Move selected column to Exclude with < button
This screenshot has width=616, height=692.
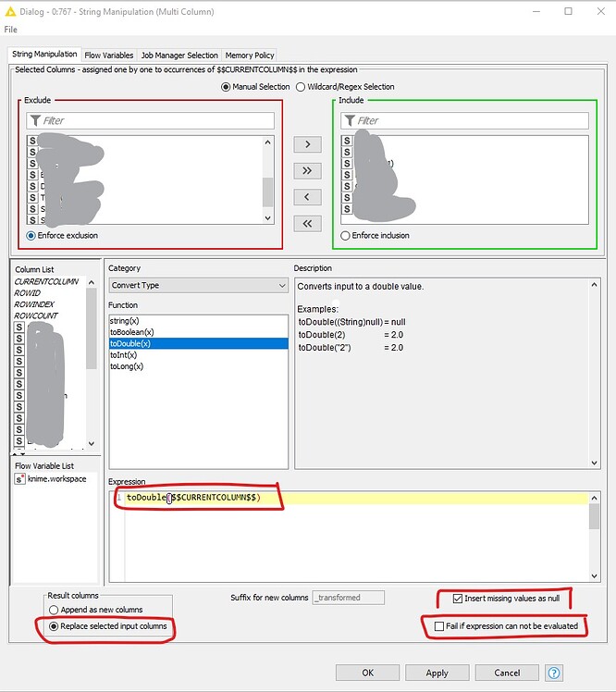(307, 197)
